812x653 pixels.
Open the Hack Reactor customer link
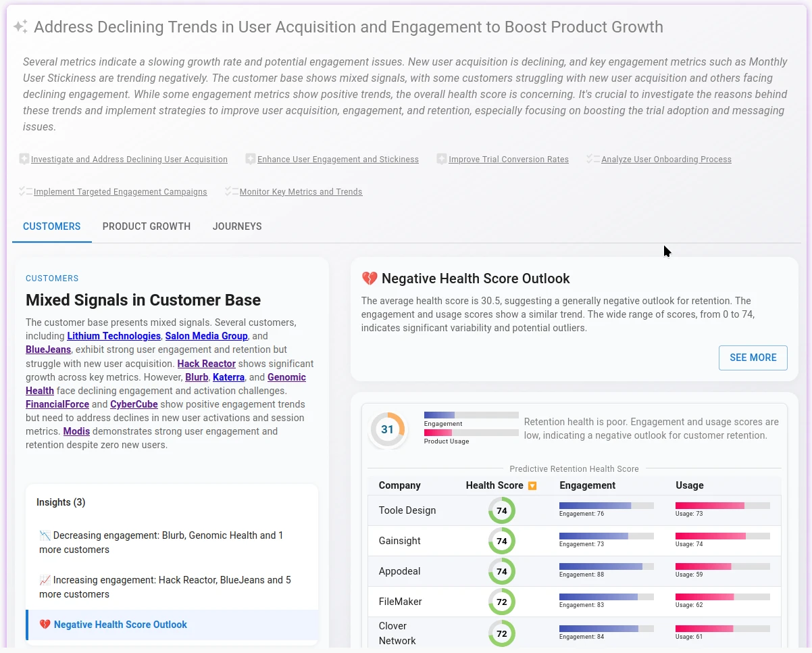(207, 364)
